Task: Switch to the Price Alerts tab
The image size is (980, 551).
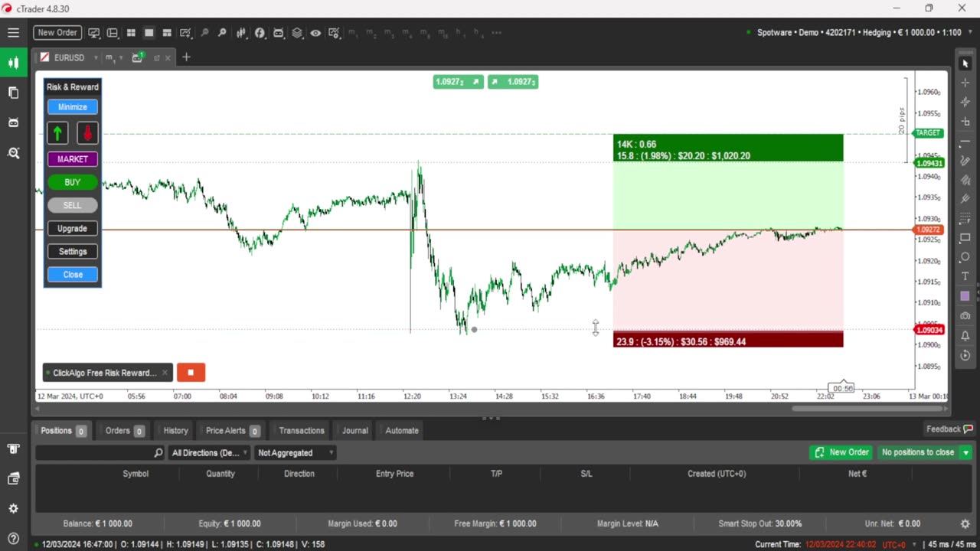Action: (233, 431)
